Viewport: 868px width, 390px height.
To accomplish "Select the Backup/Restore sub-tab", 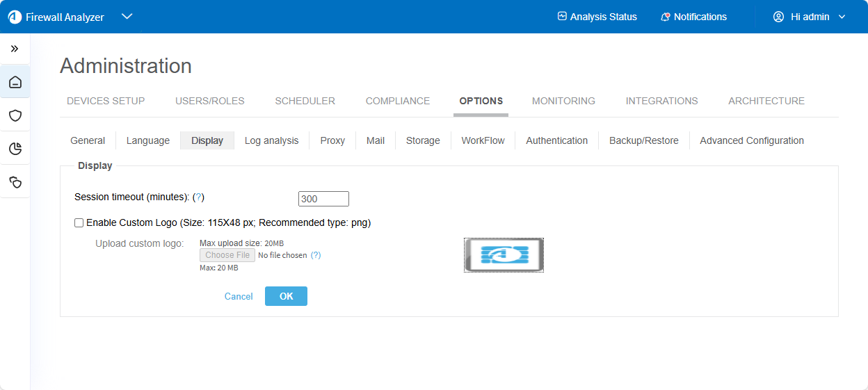I will point(643,140).
